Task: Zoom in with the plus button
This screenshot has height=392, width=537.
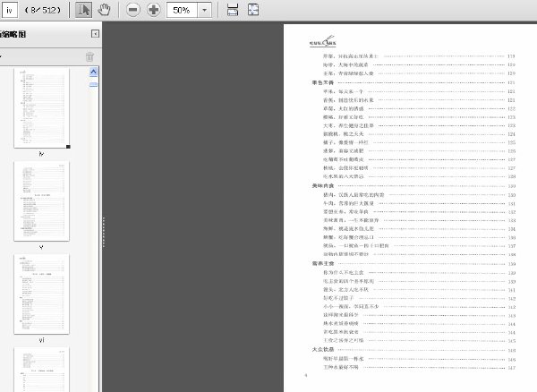Action: (153, 10)
